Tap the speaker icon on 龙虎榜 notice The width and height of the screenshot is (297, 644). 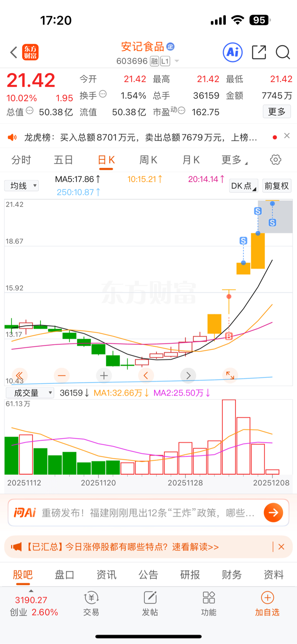[12, 137]
